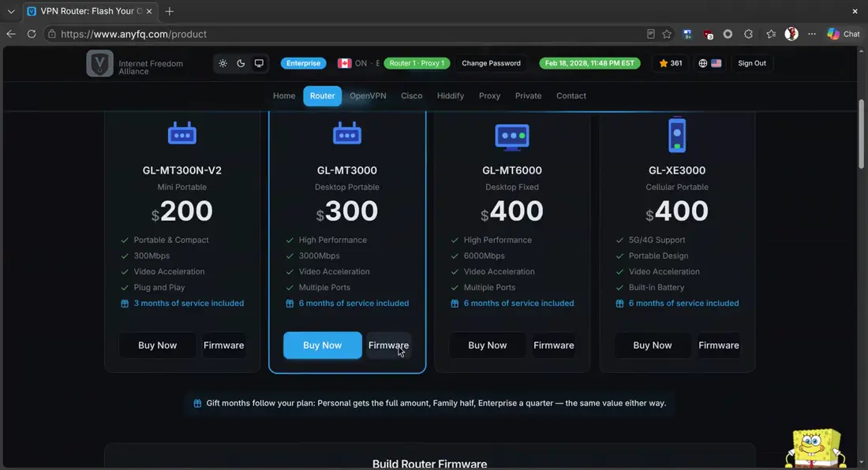Buy Now for GL-MT3000

pos(322,345)
